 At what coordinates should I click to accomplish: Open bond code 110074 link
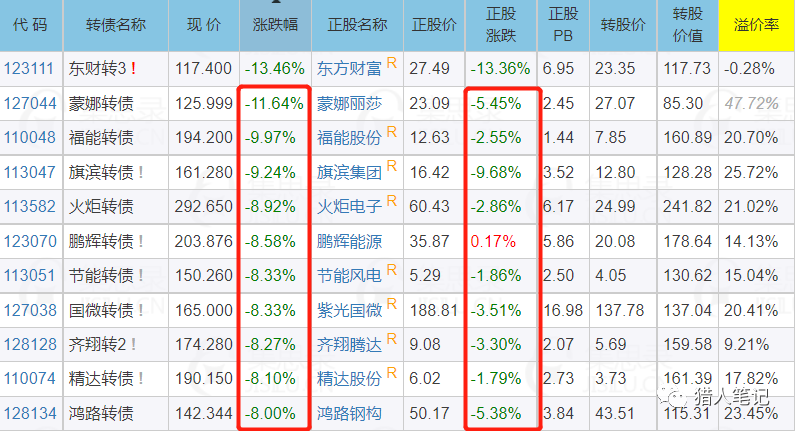click(29, 378)
